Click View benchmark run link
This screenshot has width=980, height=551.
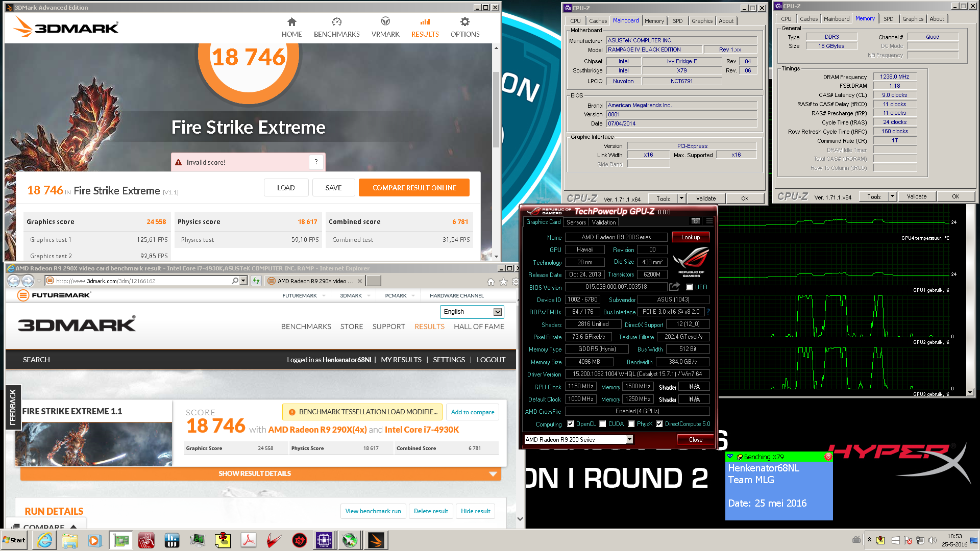[373, 511]
